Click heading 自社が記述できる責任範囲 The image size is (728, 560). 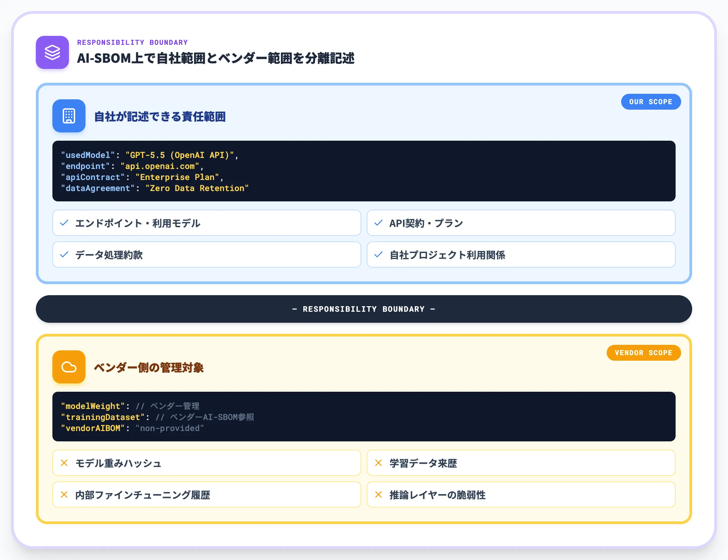pyautogui.click(x=160, y=117)
